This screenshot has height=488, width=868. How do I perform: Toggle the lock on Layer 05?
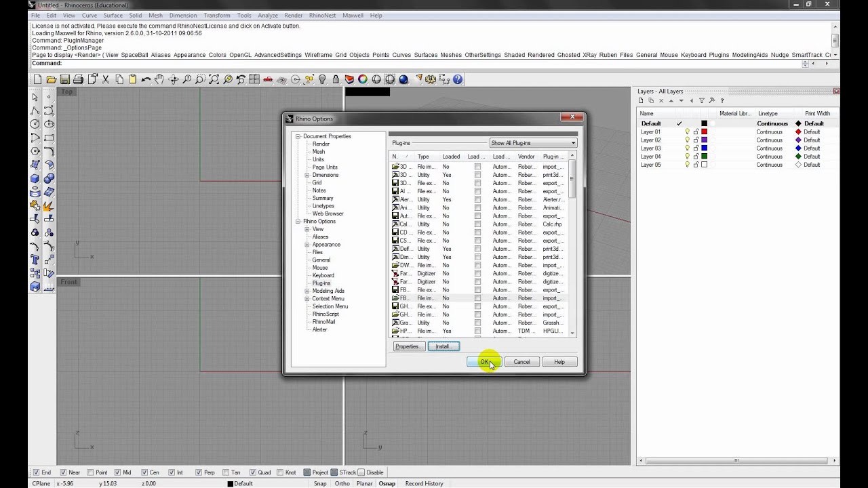point(696,164)
